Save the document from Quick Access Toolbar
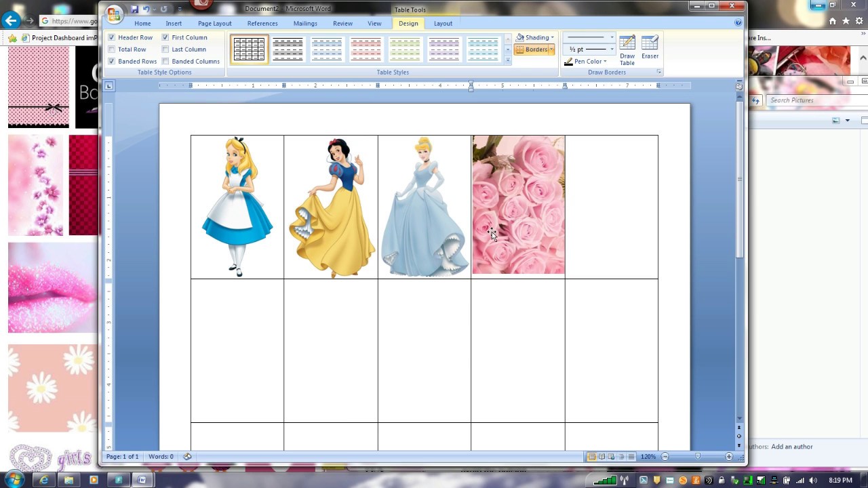 [134, 9]
